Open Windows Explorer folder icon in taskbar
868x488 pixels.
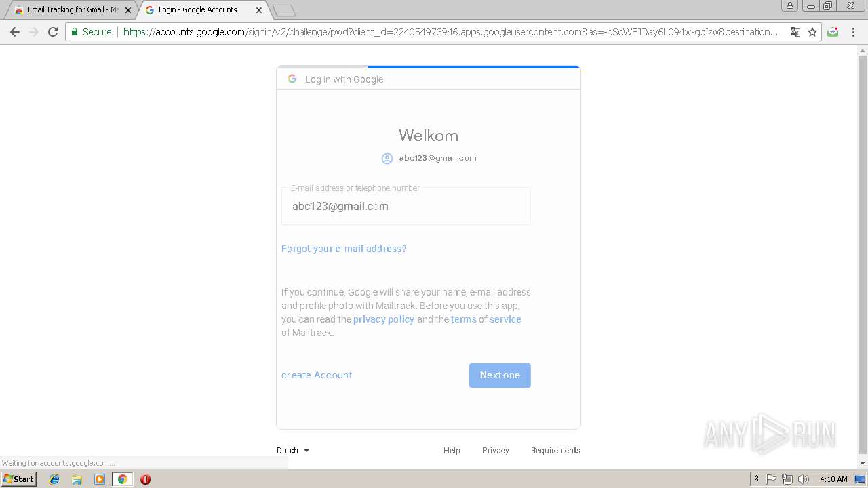click(x=77, y=479)
